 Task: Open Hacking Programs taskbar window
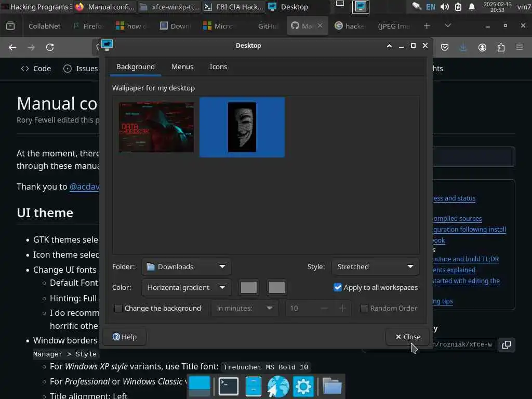(x=36, y=7)
